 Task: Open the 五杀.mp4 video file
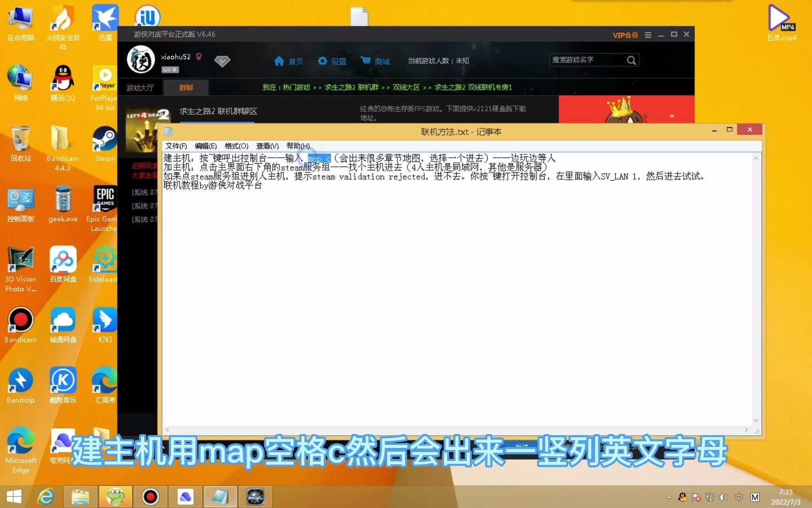781,23
